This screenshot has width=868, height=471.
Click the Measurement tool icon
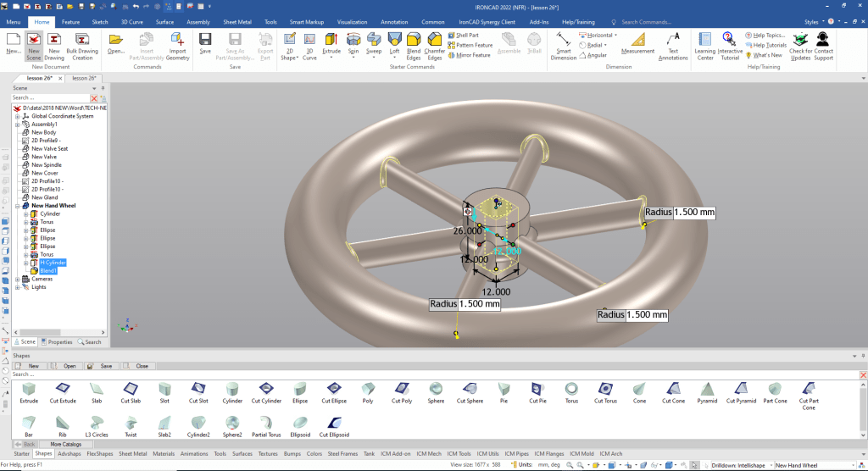637,41
